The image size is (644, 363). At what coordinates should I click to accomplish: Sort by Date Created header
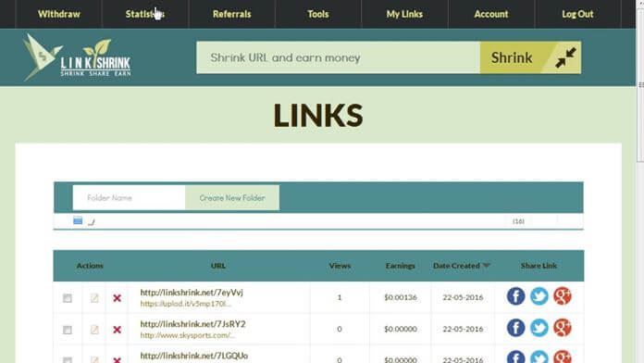coord(456,266)
